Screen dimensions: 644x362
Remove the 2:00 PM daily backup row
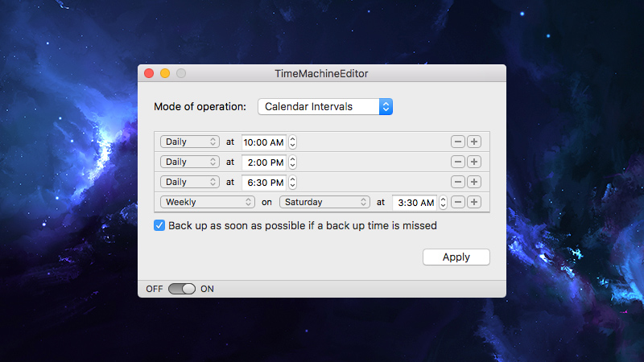458,162
